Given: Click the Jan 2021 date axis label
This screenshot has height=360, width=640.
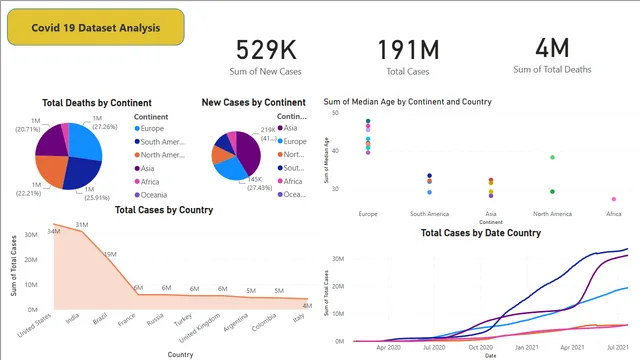Looking at the screenshot, I should coord(527,347).
